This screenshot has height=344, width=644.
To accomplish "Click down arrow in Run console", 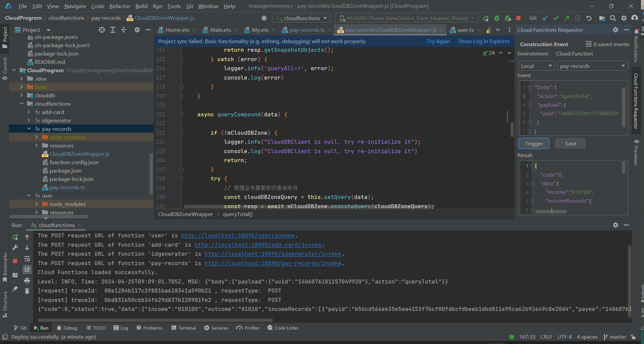I will [x=27, y=248].
